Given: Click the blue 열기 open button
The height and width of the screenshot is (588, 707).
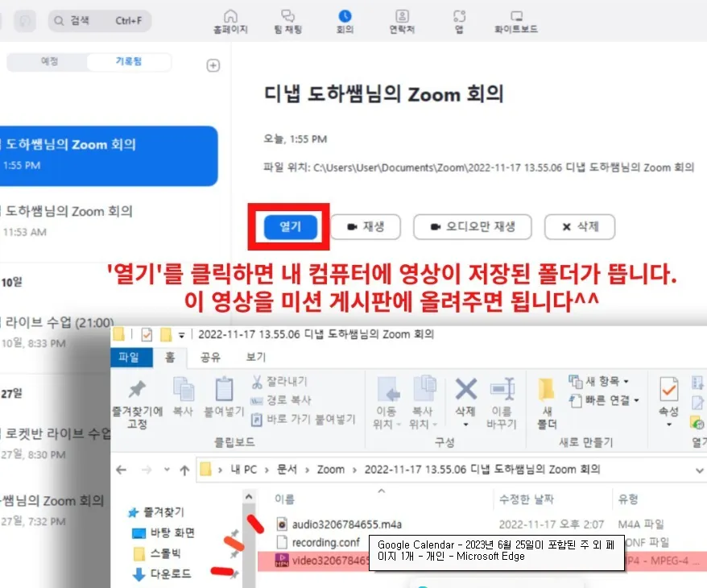Looking at the screenshot, I should click(291, 226).
